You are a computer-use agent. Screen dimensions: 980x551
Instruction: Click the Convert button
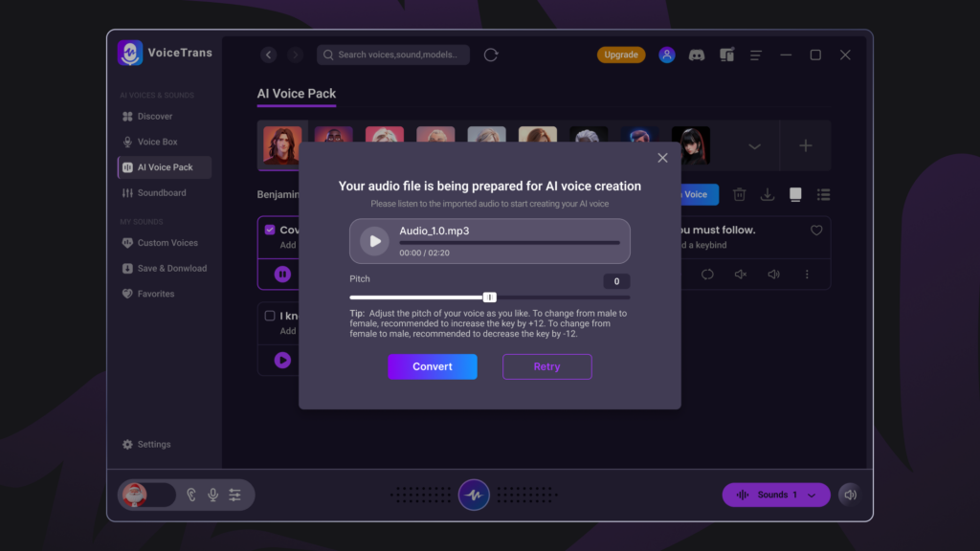pyautogui.click(x=432, y=366)
